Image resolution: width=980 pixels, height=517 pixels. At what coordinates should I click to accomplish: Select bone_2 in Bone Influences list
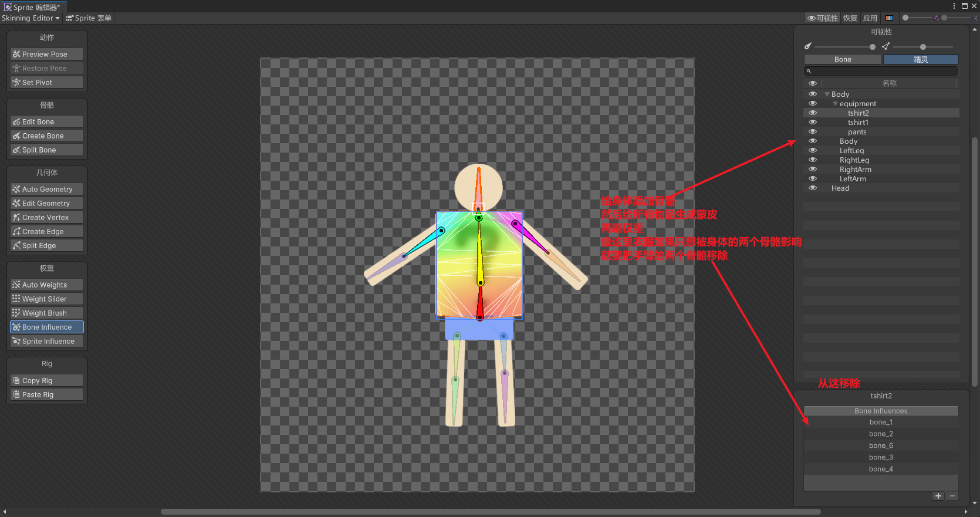pos(881,434)
